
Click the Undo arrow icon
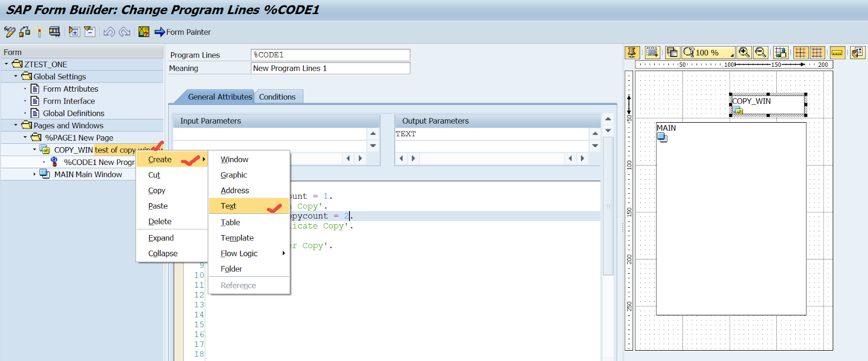[109, 32]
